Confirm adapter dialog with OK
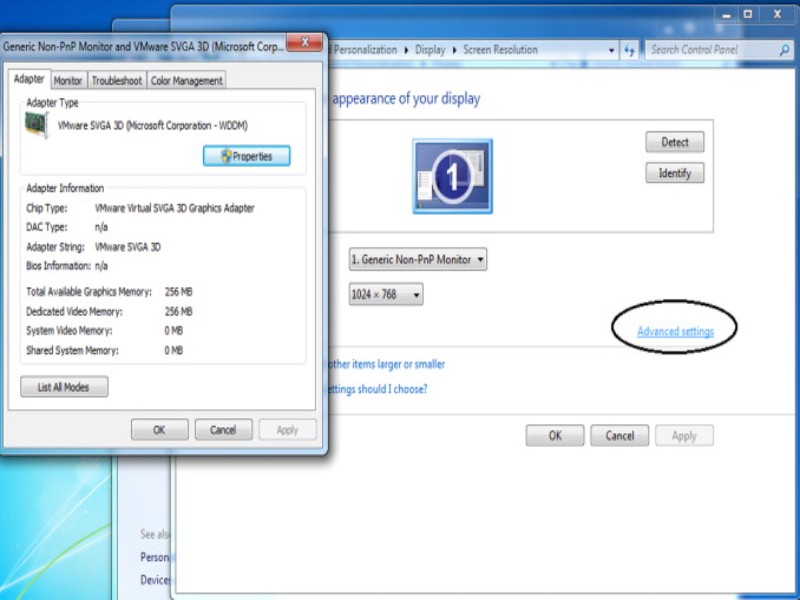 point(159,430)
